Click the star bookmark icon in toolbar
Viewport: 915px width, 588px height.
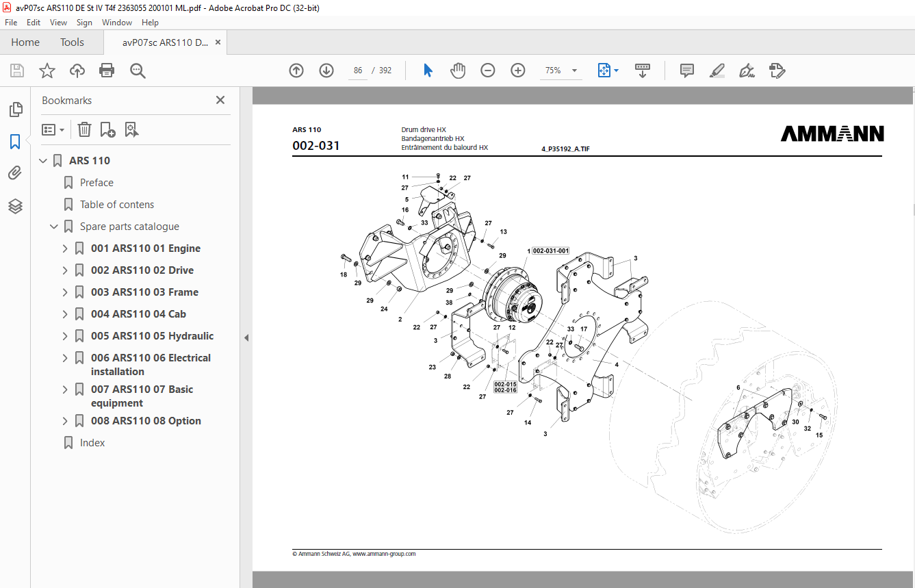(x=47, y=71)
